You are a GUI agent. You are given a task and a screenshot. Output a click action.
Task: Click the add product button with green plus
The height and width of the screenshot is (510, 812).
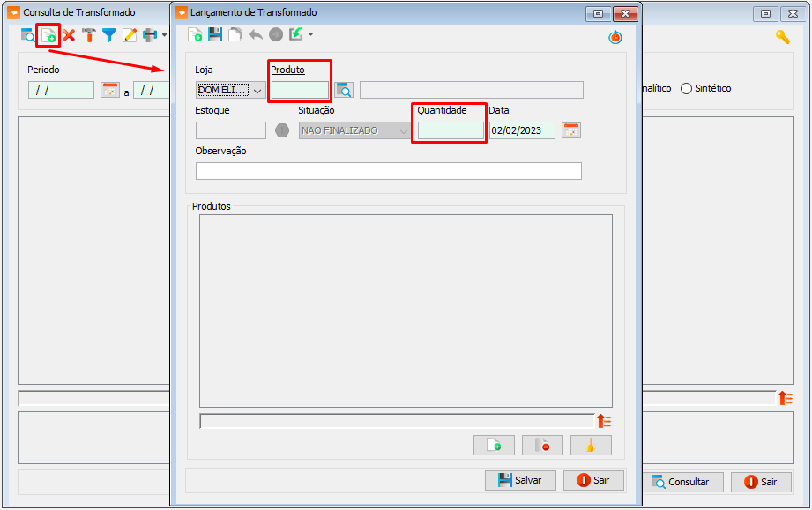[494, 446]
